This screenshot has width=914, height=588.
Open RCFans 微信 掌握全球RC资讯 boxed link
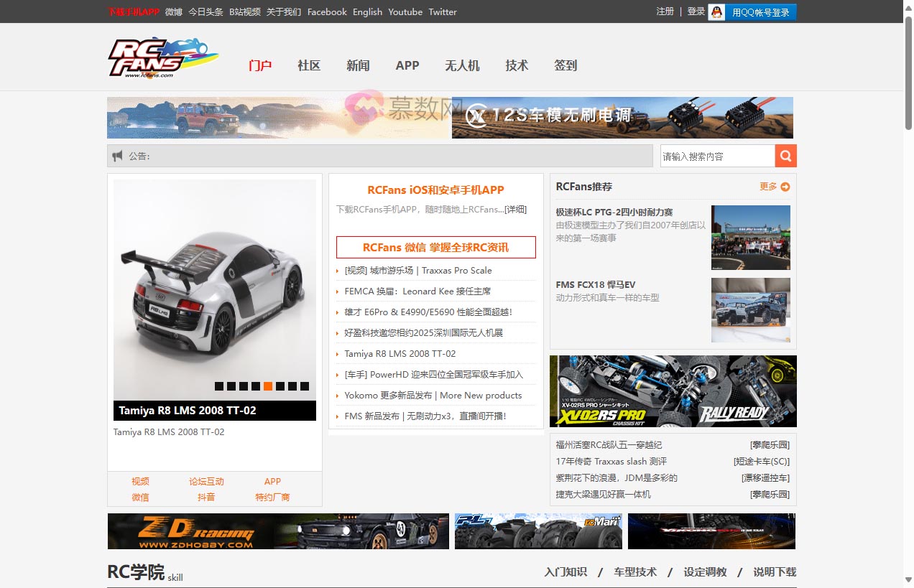coord(435,247)
